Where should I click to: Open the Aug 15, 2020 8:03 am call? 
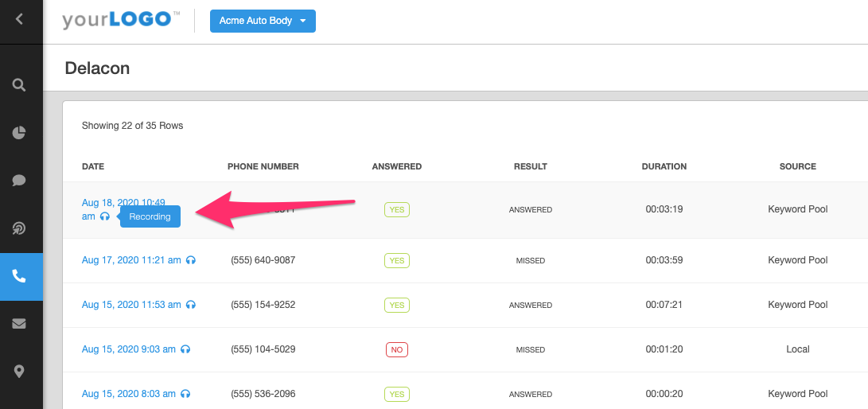tap(128, 394)
